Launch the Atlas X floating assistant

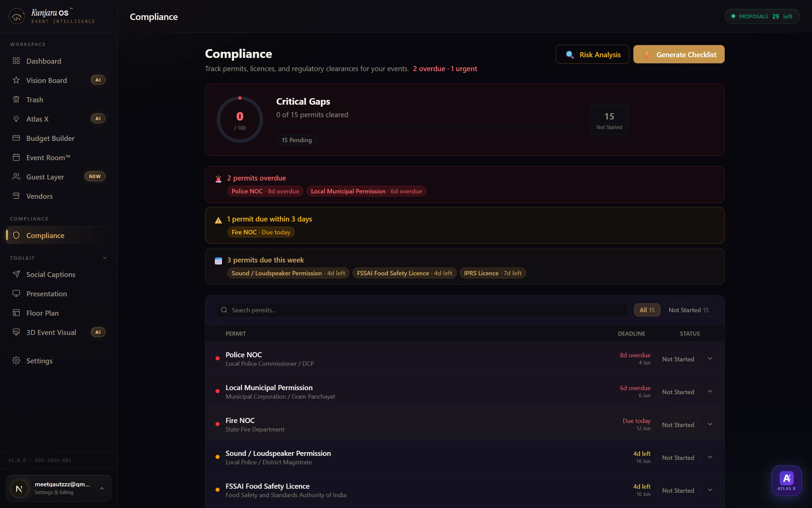786,481
